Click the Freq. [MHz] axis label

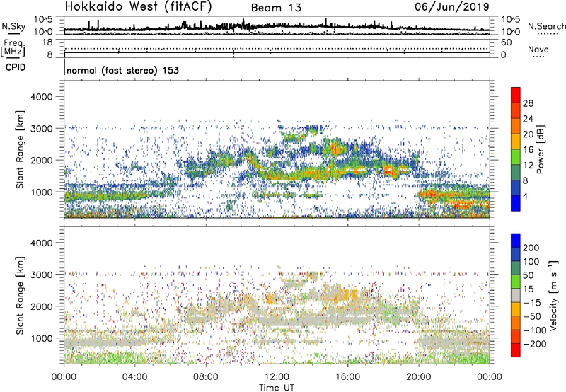pos(13,48)
